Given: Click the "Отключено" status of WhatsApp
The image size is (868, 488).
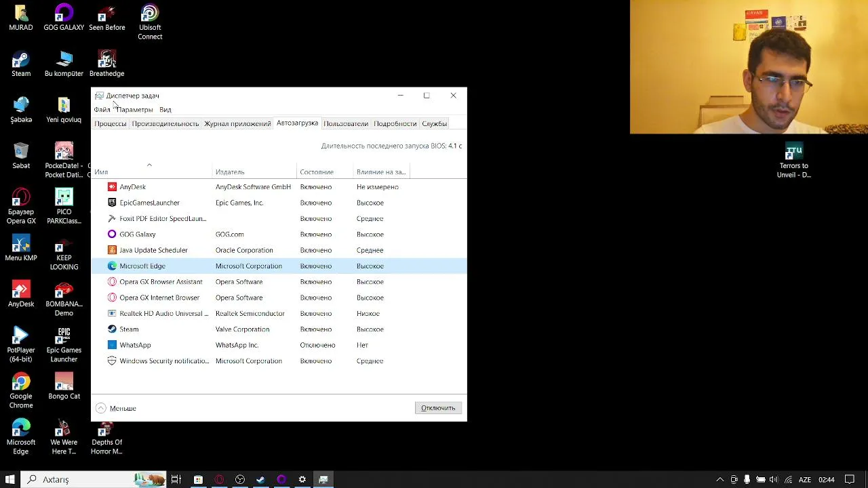Looking at the screenshot, I should (x=317, y=345).
